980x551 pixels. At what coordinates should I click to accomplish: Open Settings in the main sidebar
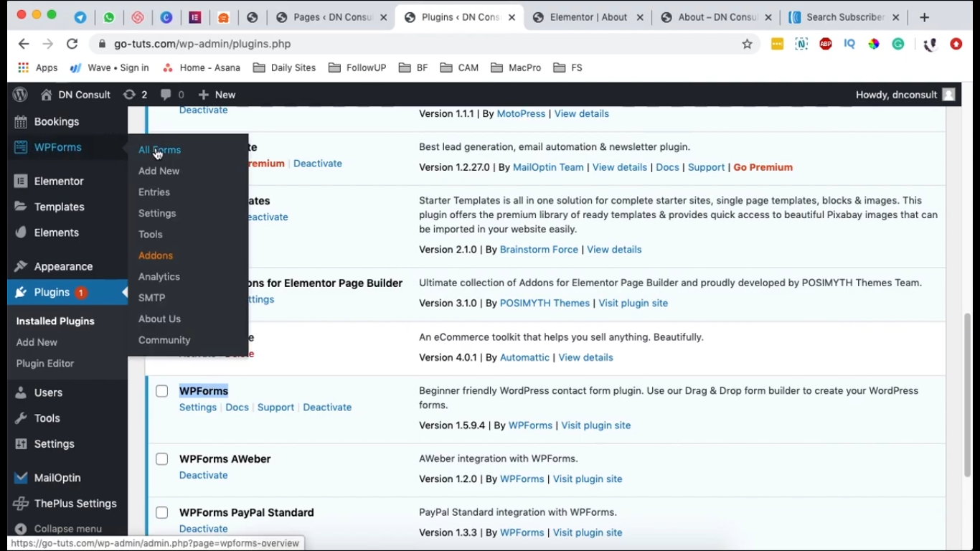point(54,444)
